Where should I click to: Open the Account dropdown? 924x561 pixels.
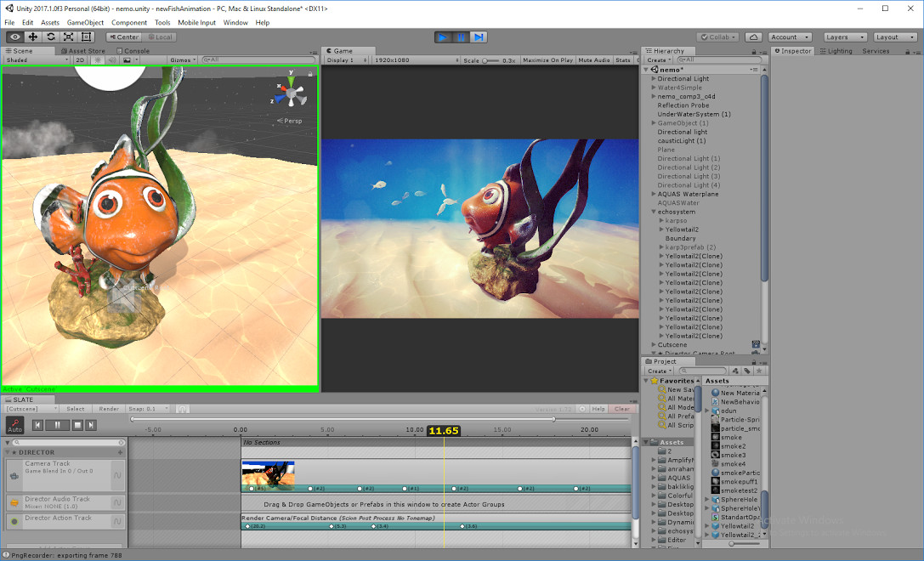point(791,37)
